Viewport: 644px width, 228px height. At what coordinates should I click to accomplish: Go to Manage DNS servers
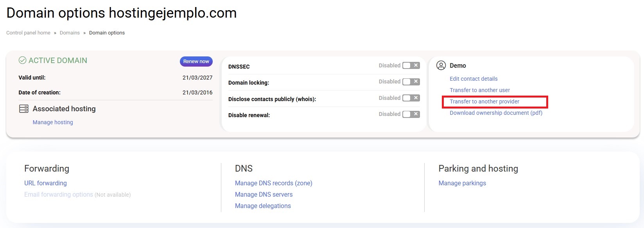264,194
